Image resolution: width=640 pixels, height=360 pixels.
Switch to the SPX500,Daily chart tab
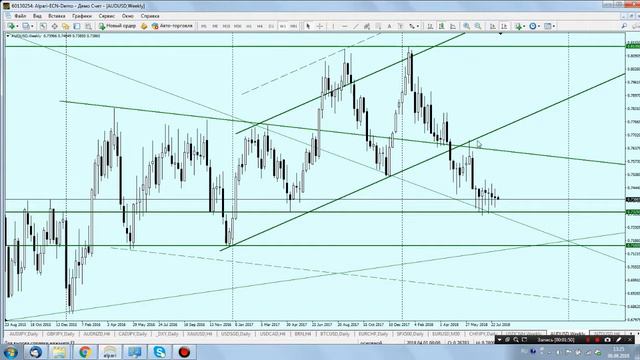click(410, 334)
